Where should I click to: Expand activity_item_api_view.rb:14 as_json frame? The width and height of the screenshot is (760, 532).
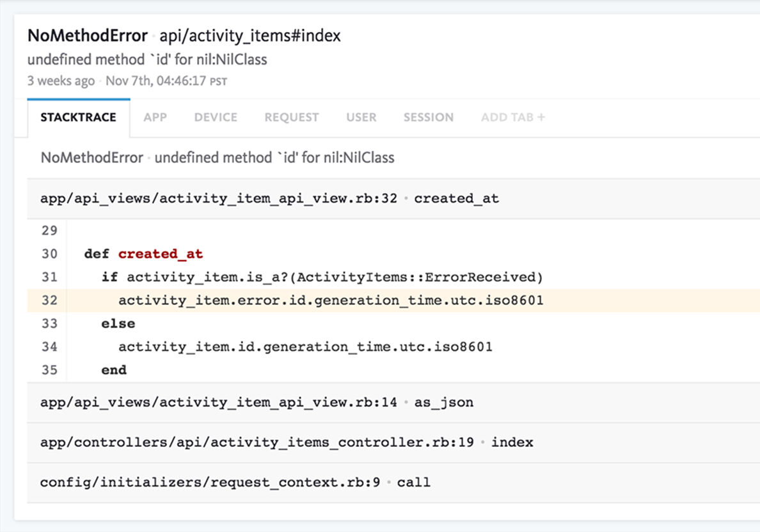393,403
